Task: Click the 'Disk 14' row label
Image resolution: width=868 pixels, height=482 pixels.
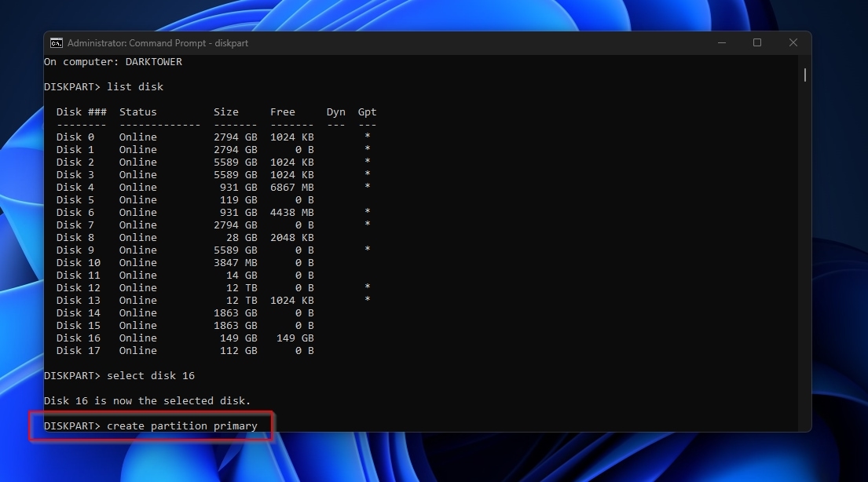Action: click(79, 312)
